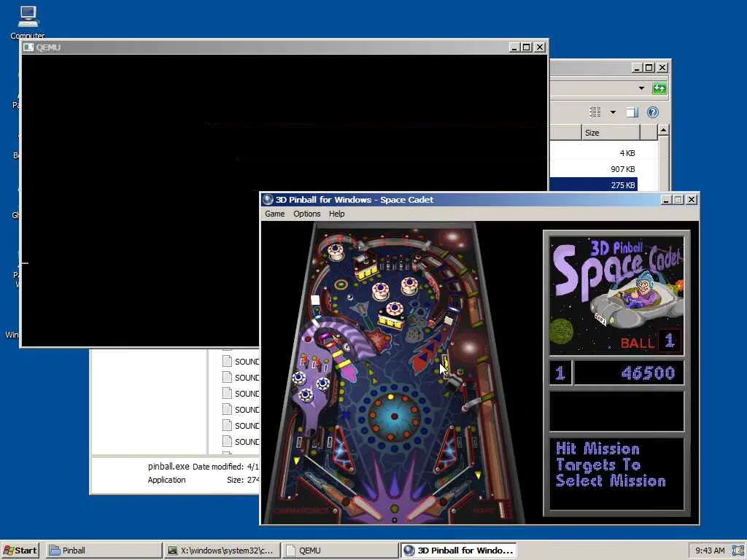Expand the Explorer address bar dropdown arrow
The image size is (747, 560).
641,88
